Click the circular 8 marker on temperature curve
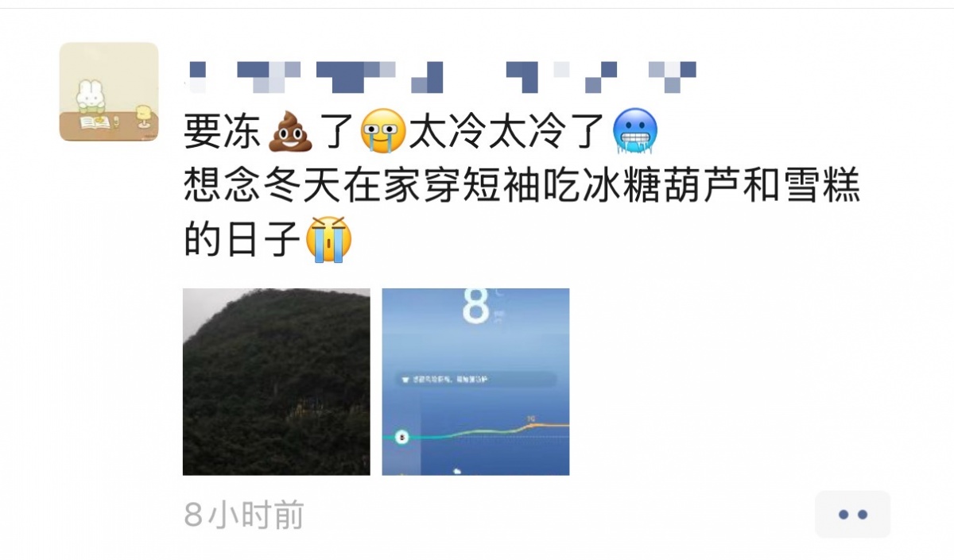The height and width of the screenshot is (560, 954). pyautogui.click(x=402, y=437)
